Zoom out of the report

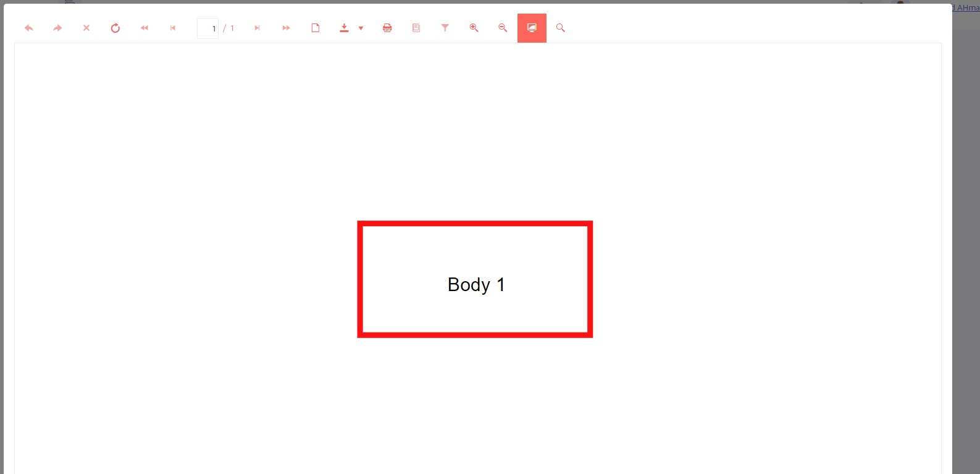click(503, 28)
